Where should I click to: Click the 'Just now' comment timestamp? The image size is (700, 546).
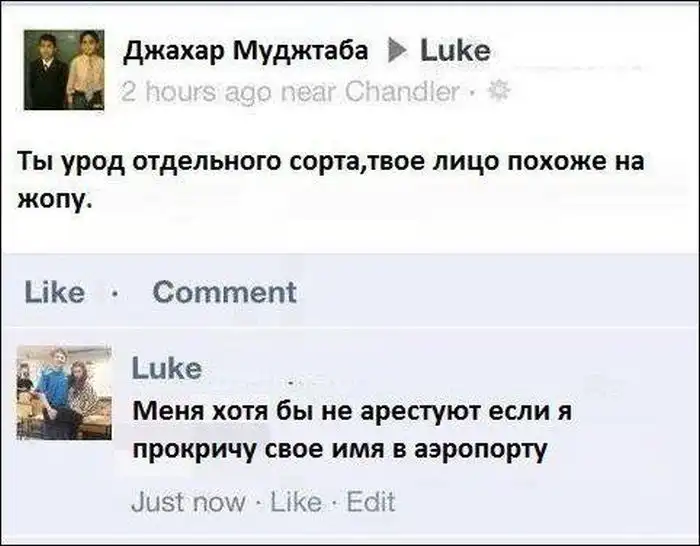188,502
